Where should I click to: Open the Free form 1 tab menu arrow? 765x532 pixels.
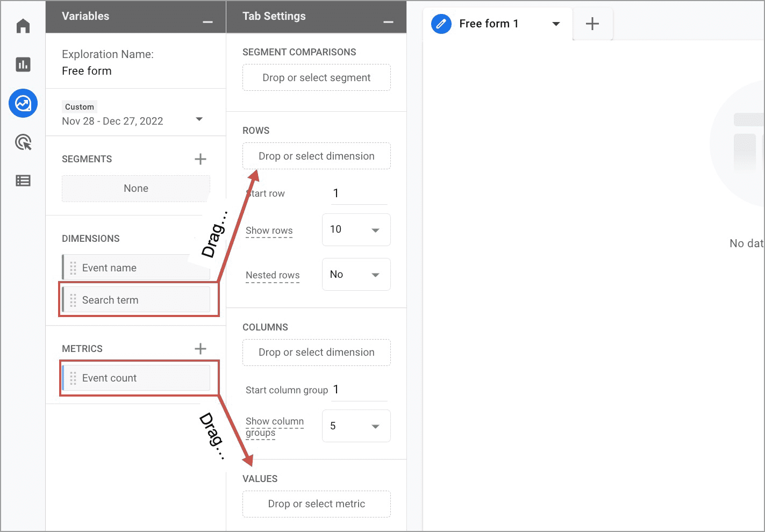pos(556,24)
